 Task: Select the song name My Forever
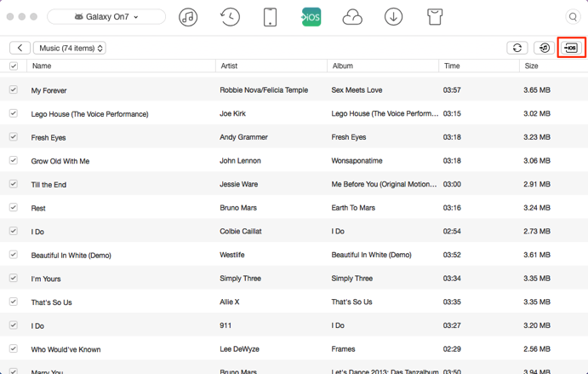[49, 90]
